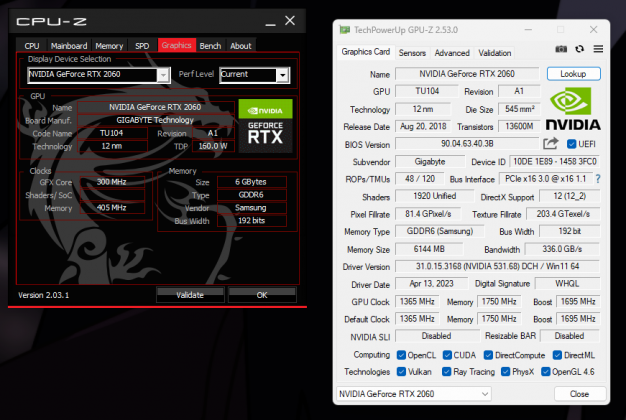Click the refresh icon in GPU-Z
This screenshot has height=420, width=626.
(x=579, y=49)
